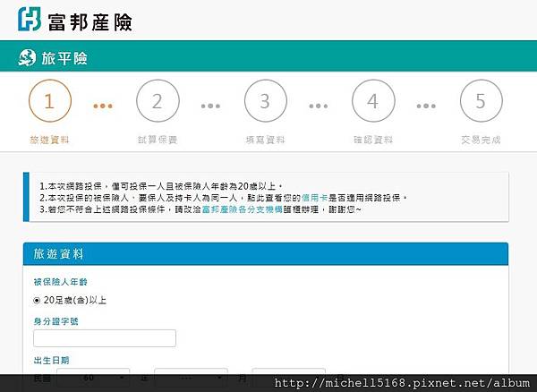Select step 5 circle 交易完成
Screen dimensions: 537x392
point(482,100)
